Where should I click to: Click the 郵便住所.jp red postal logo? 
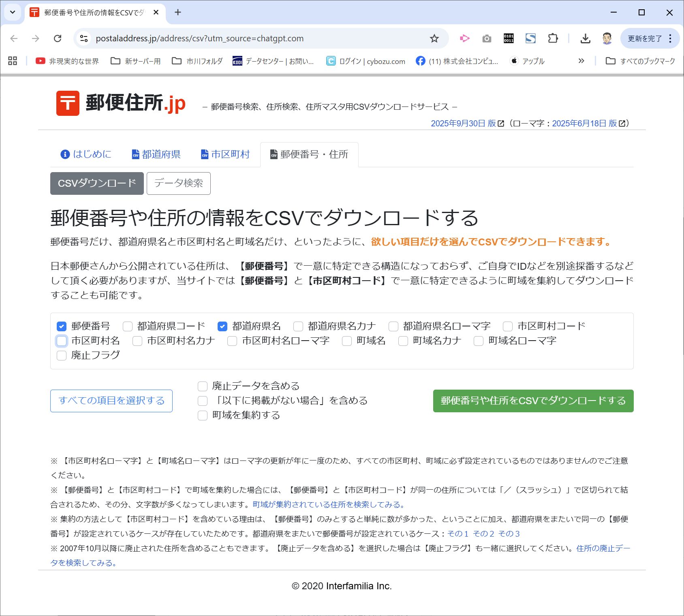[x=68, y=103]
